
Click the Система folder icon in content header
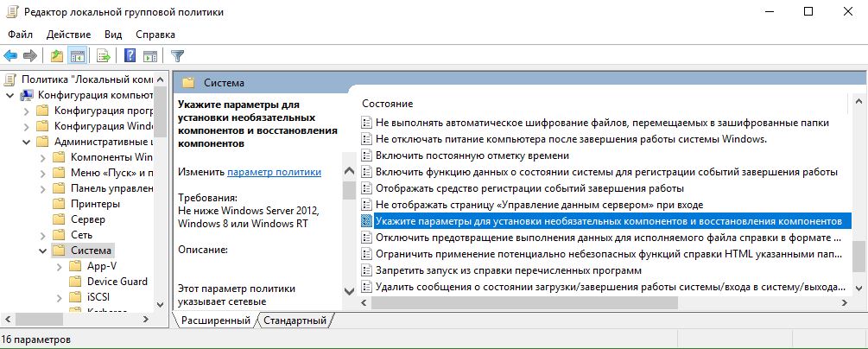click(x=188, y=83)
